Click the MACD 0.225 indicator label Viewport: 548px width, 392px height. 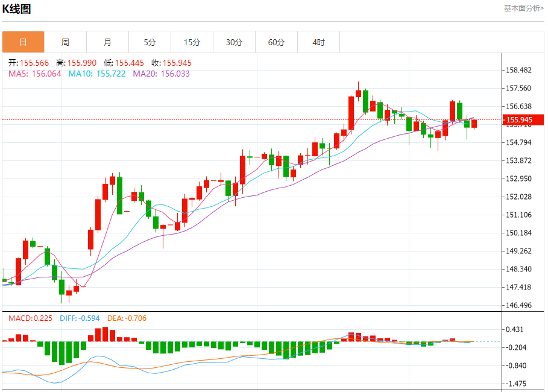(30, 318)
